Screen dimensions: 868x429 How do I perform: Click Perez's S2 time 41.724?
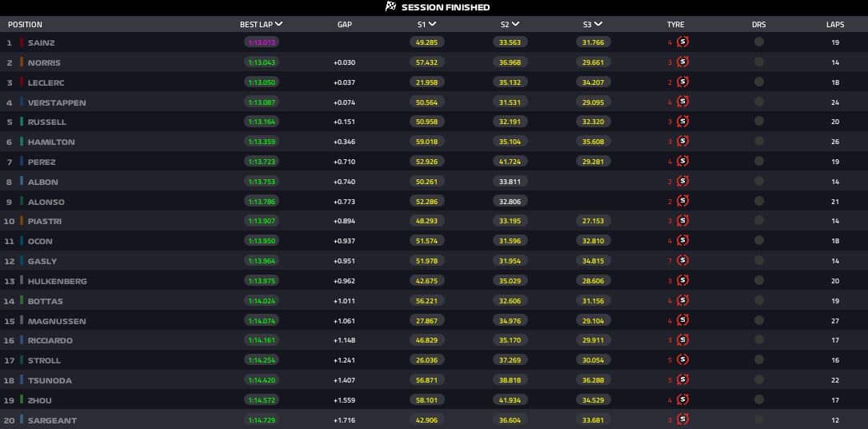[x=510, y=161]
